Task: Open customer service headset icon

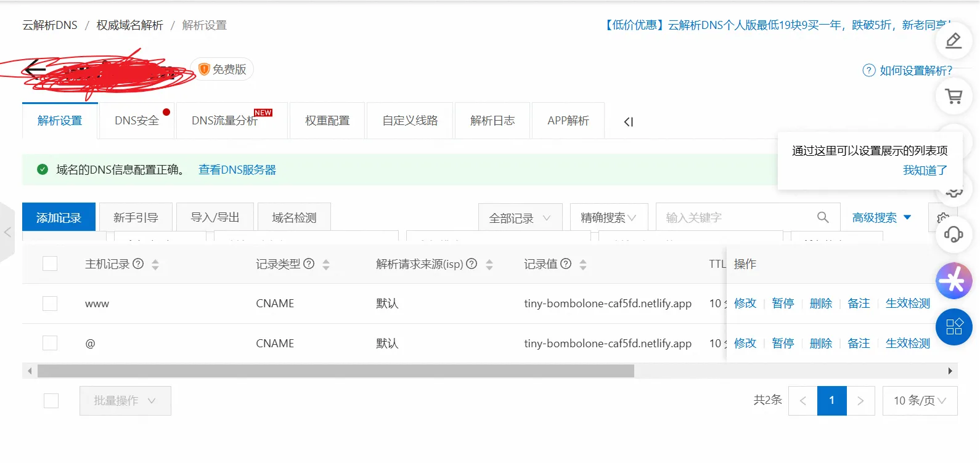Action: click(953, 234)
